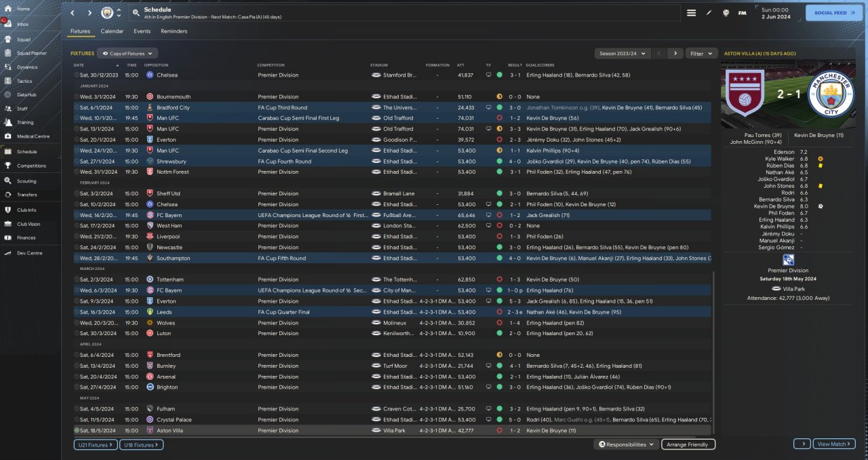The width and height of the screenshot is (868, 460).
Task: Open Squad Planner in the sidebar
Action: click(x=30, y=53)
